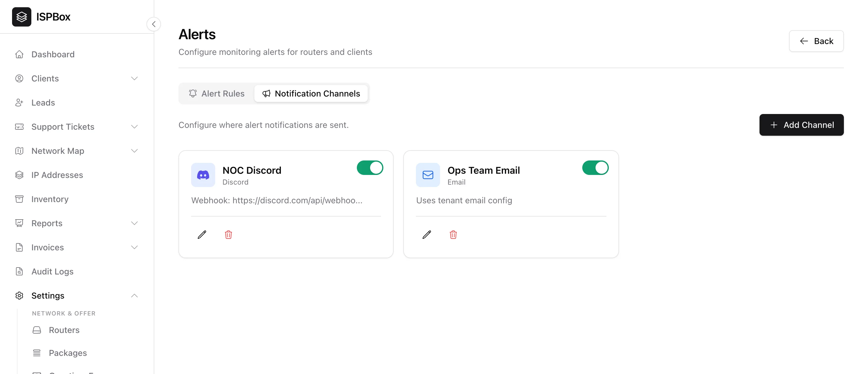The width and height of the screenshot is (868, 374).
Task: Click the Add Channel button
Action: point(801,125)
